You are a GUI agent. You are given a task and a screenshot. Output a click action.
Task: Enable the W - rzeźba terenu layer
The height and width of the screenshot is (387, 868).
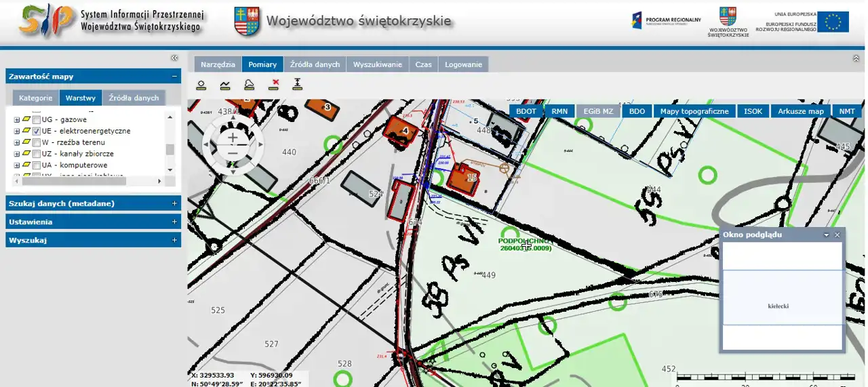pyautogui.click(x=37, y=142)
